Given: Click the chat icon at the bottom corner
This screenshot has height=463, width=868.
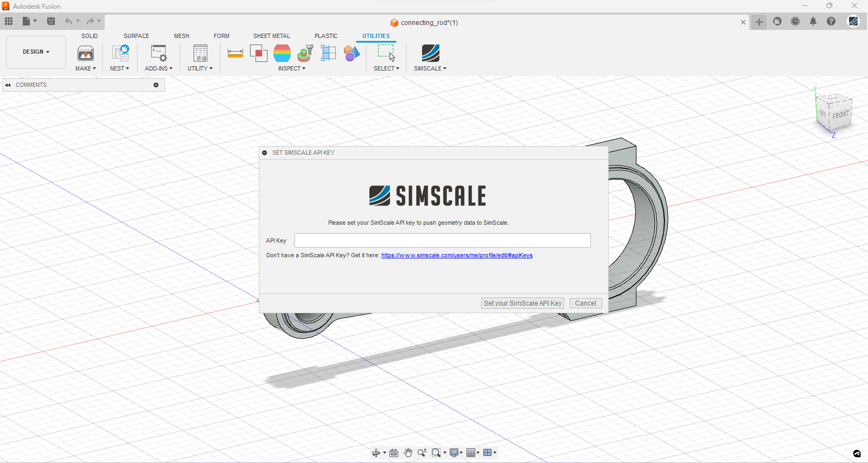Looking at the screenshot, I should (857, 453).
